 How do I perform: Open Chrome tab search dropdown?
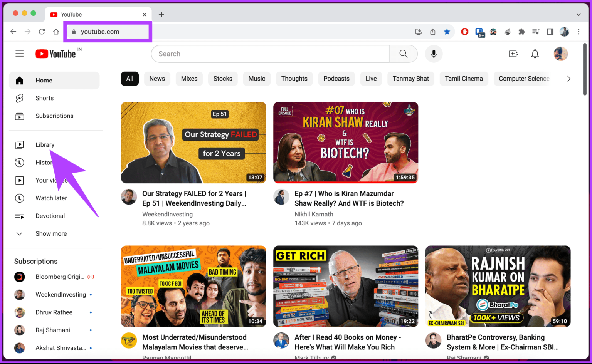click(x=579, y=15)
